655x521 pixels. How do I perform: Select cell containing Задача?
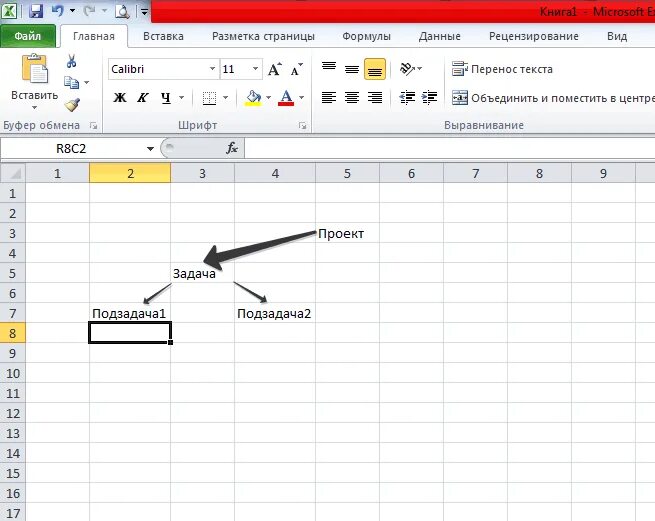click(203, 273)
